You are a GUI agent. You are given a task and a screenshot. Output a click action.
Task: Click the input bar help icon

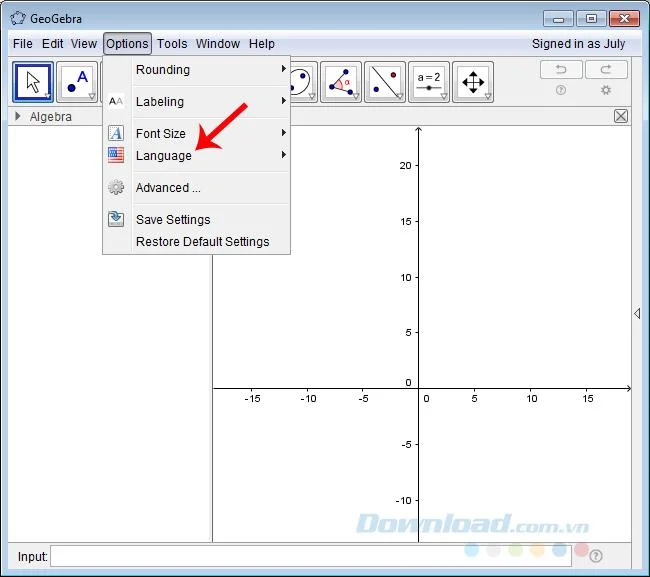596,556
